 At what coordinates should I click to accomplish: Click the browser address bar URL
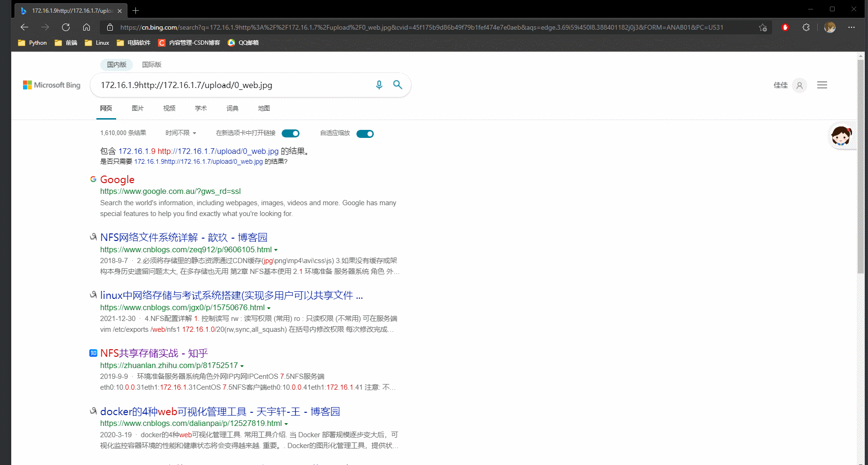coord(422,27)
